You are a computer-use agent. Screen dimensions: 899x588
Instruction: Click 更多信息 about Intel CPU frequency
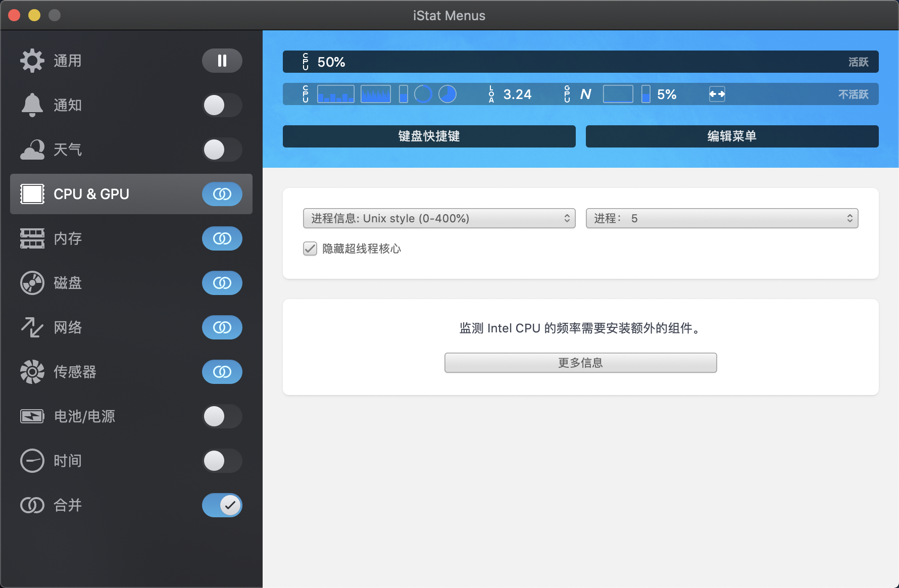tap(580, 362)
